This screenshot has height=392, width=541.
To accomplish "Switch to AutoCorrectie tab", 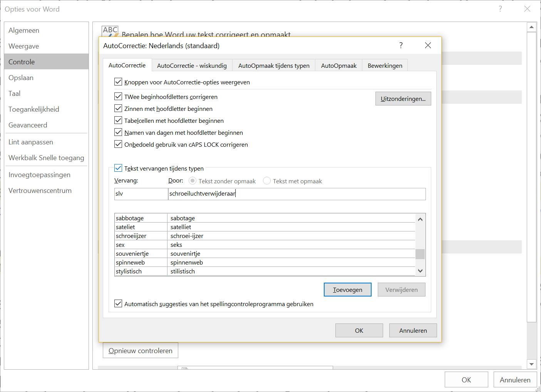I will (127, 65).
